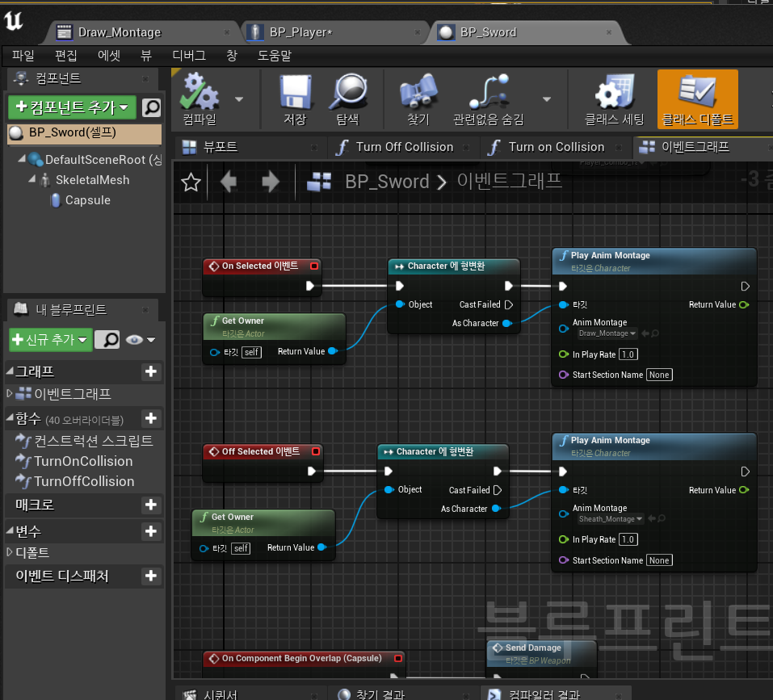
Task: Open the Compile options dropdown arrow
Action: pos(239,99)
